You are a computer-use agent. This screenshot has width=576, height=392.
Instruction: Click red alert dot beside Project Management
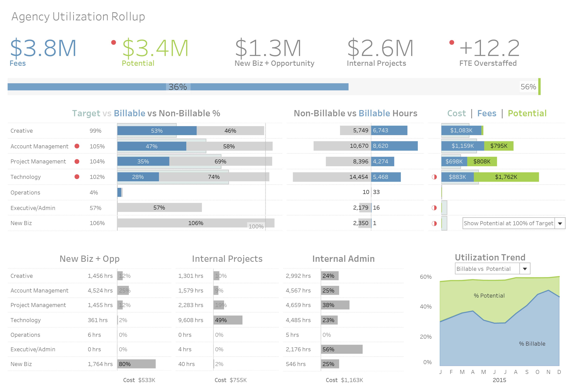tap(77, 162)
